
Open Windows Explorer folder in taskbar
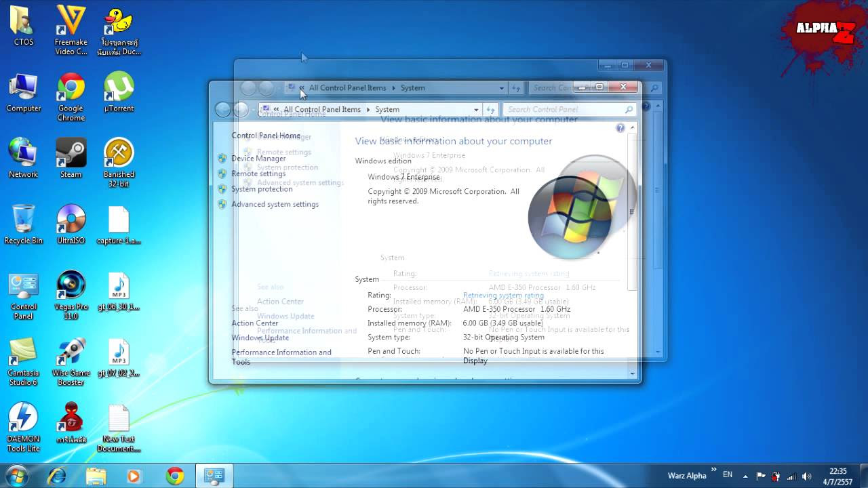96,476
